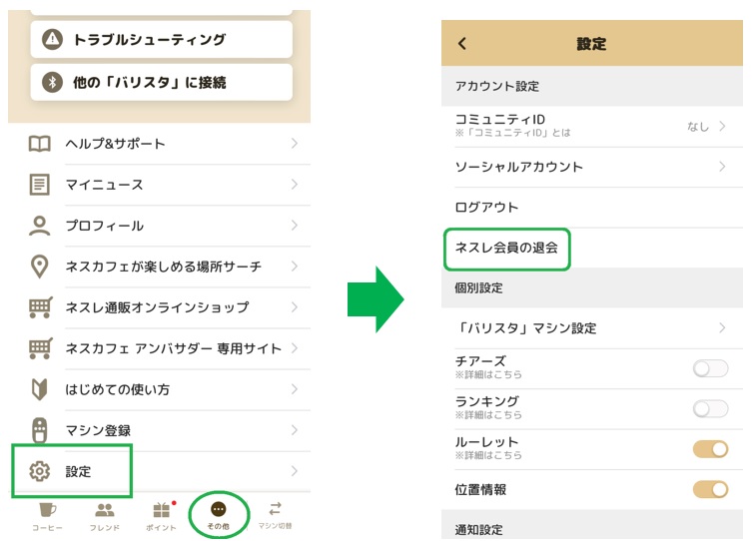The height and width of the screenshot is (541, 756).
Task: Tap the beginner mark icon for はじめての使い方
Action: (x=40, y=389)
